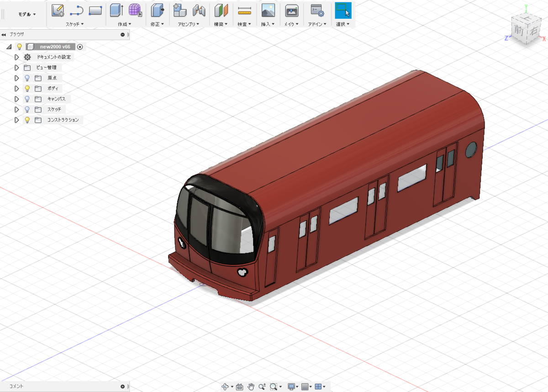Open Display Settings monitor icon
This screenshot has height=392, width=548.
click(x=291, y=387)
